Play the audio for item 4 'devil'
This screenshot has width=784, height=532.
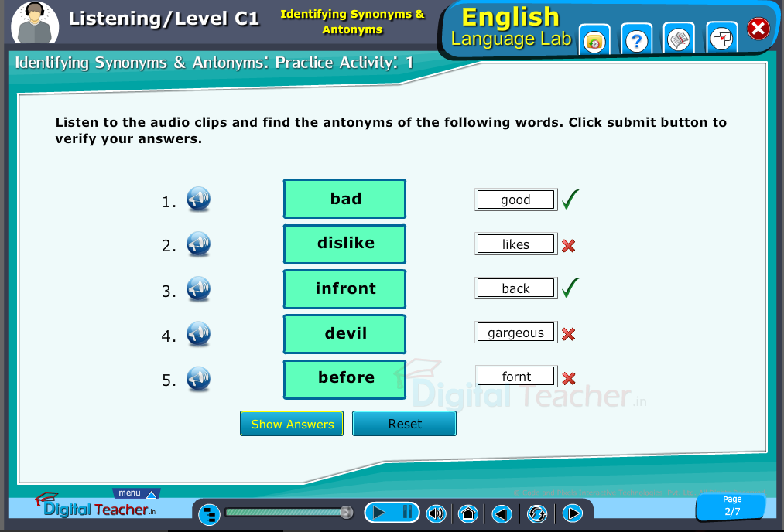pyautogui.click(x=198, y=334)
